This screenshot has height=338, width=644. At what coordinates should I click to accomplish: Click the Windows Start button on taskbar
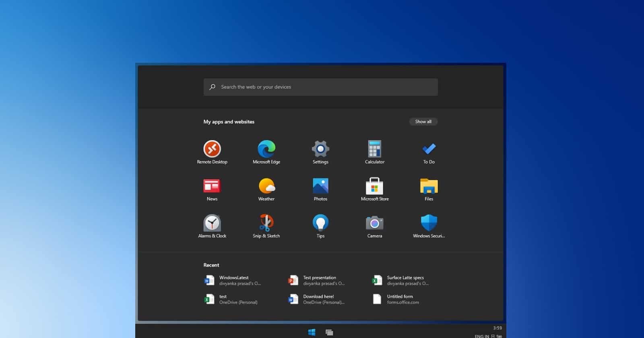[x=312, y=332]
